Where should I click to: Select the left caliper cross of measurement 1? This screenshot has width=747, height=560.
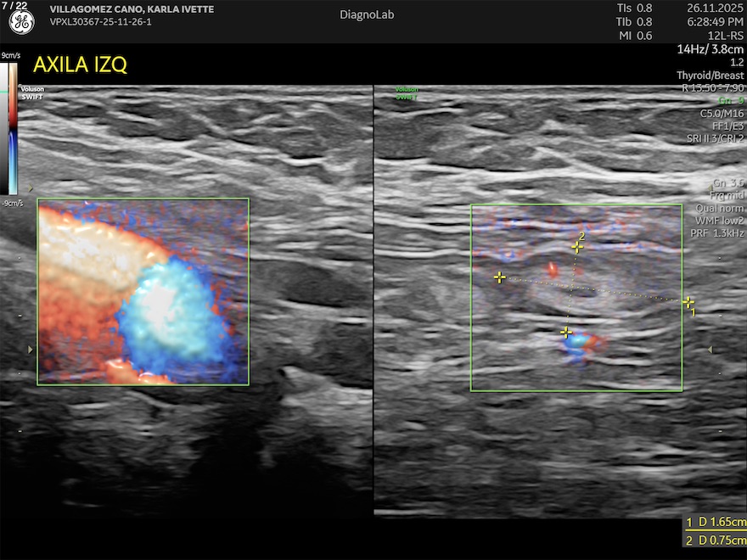coord(500,277)
